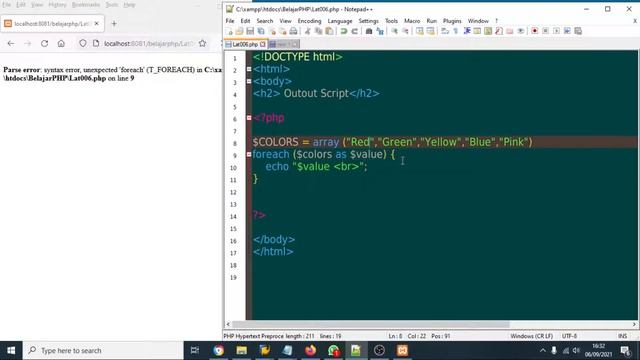Open the Encoding menu
This screenshot has height=360, width=640.
point(309,21)
